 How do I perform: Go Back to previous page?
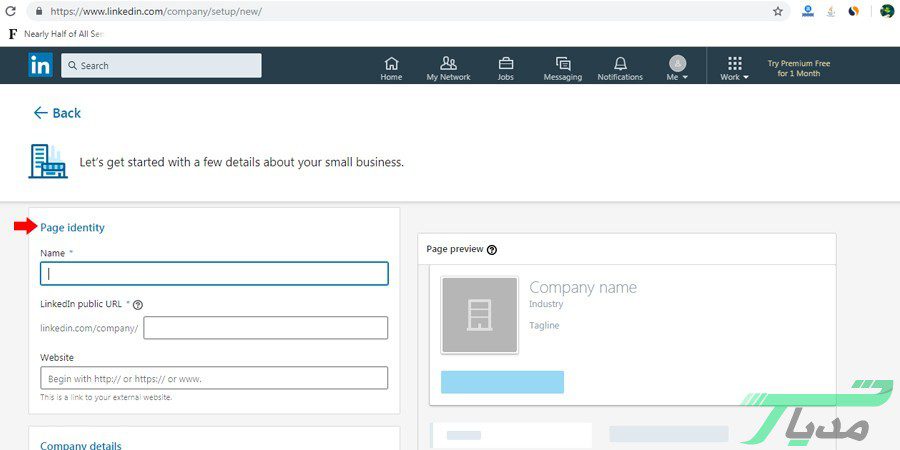pos(57,113)
